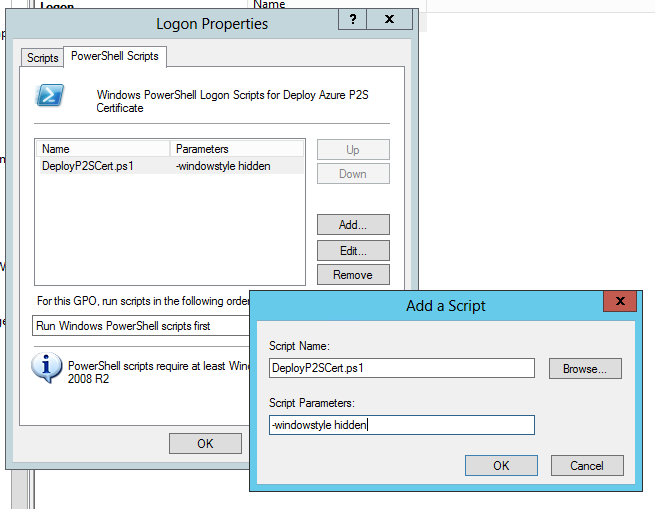Screen dimensions: 655x509
Task: Open the script run order dropdown
Action: pos(140,325)
